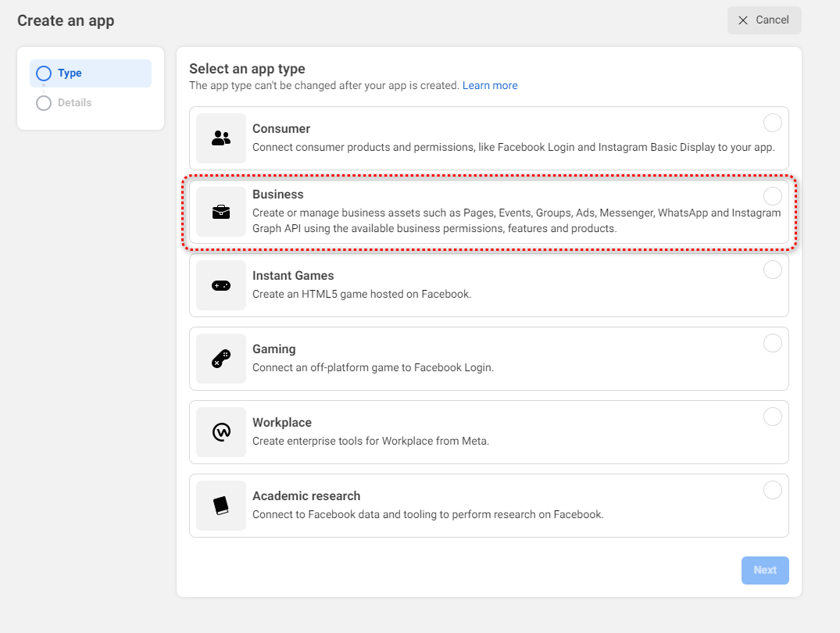Image resolution: width=840 pixels, height=633 pixels.
Task: Click the Gaming gamepad icon
Action: (x=221, y=359)
